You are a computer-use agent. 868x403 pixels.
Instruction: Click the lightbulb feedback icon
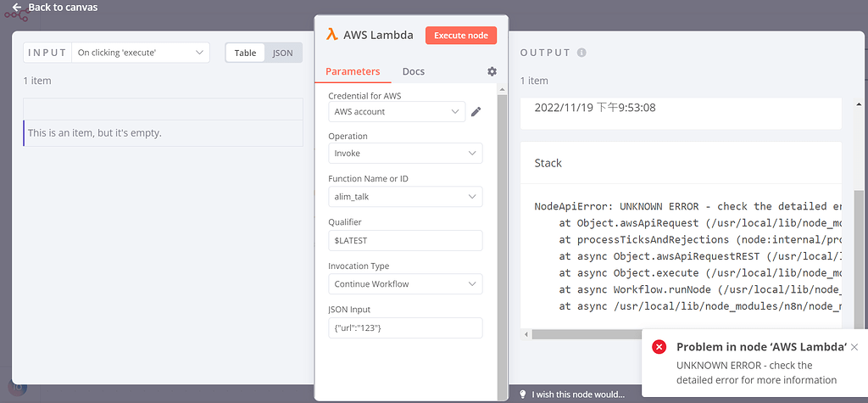[x=523, y=395]
